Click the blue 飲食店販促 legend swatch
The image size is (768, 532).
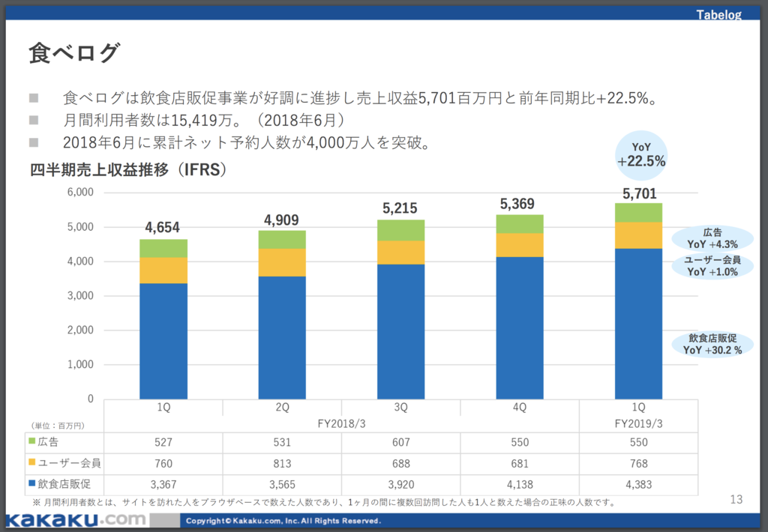[x=31, y=483]
